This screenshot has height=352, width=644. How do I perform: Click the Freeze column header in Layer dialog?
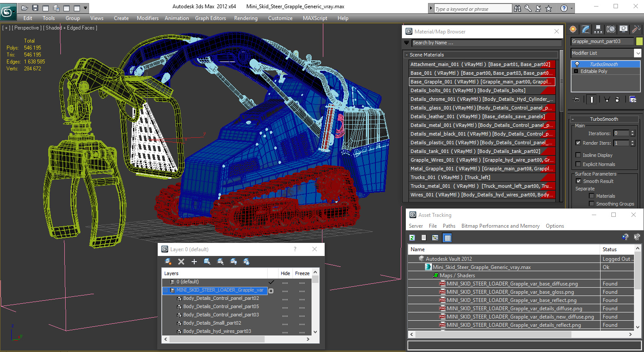(302, 273)
